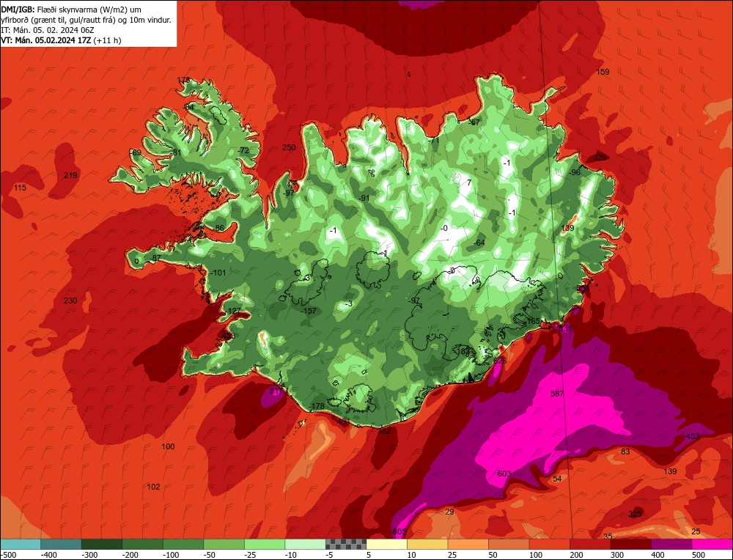The width and height of the screenshot is (733, 560).
Task: Click the 605 value at the bottom edge
Action: click(399, 531)
